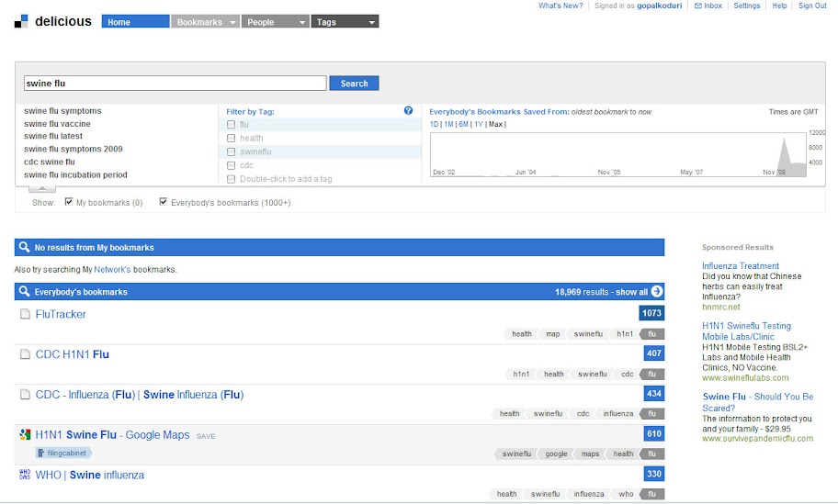Viewport: 838px width, 504px height.
Task: Collapse the search options panel arrow
Action: 42,189
